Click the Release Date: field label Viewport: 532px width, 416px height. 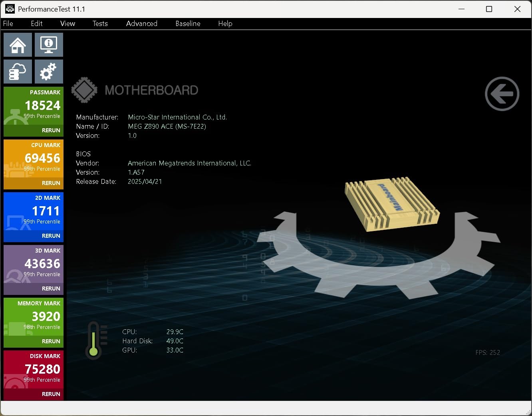tap(96, 181)
